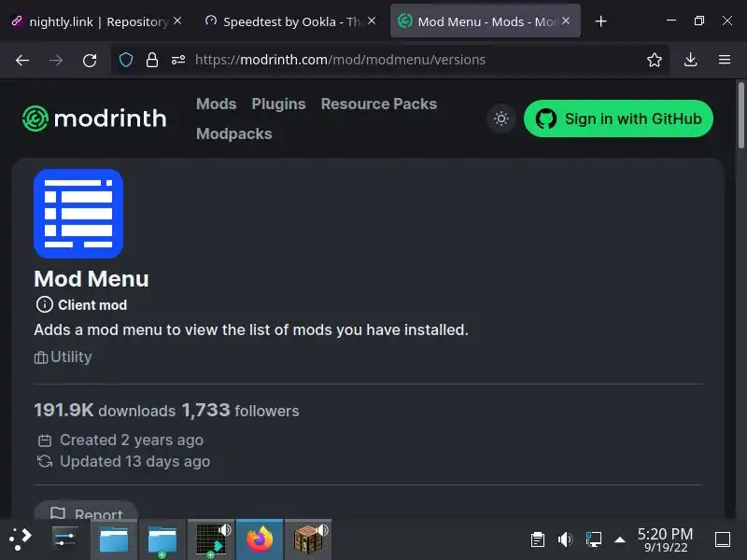Open the Resource Packs navigation link
The height and width of the screenshot is (560, 747).
point(379,104)
